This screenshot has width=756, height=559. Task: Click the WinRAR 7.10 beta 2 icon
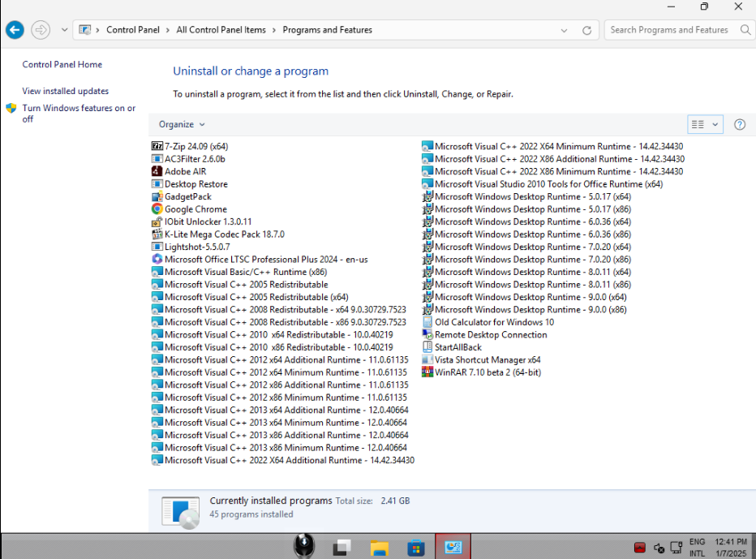(x=427, y=372)
